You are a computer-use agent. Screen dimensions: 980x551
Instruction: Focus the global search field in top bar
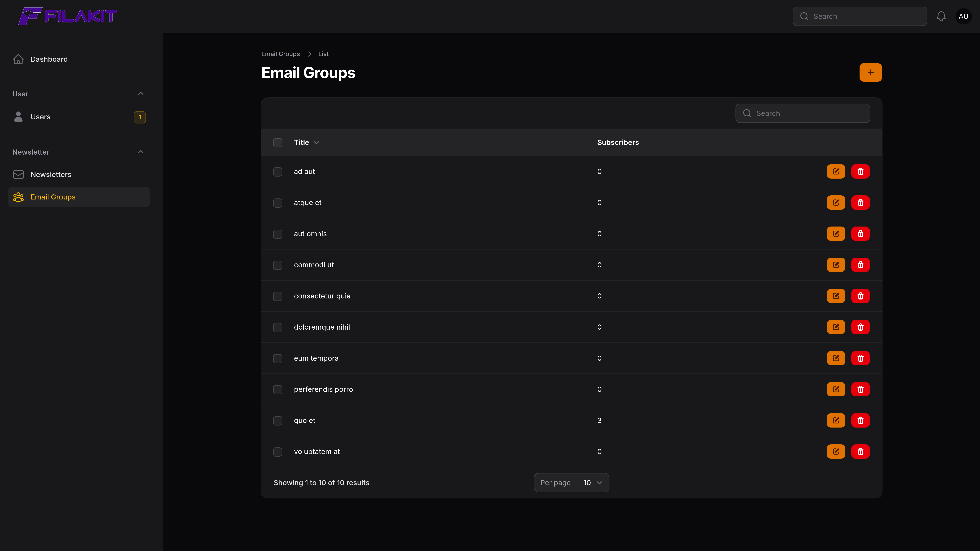(x=860, y=16)
